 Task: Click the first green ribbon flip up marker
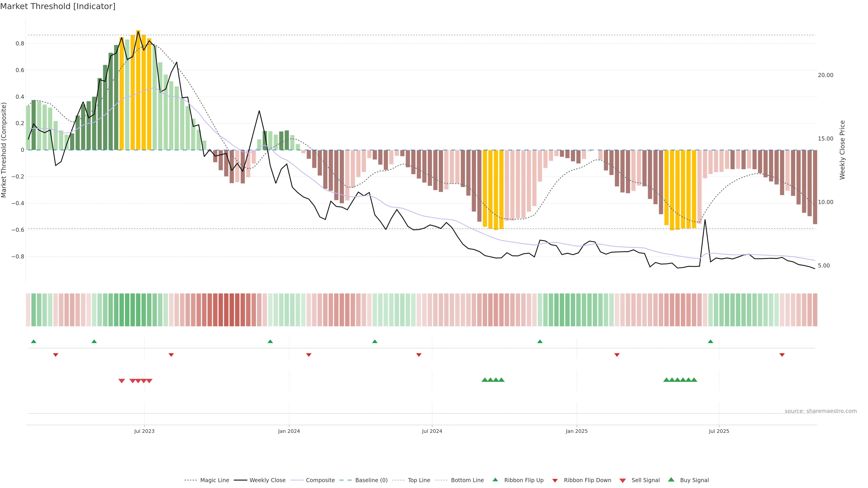(33, 342)
